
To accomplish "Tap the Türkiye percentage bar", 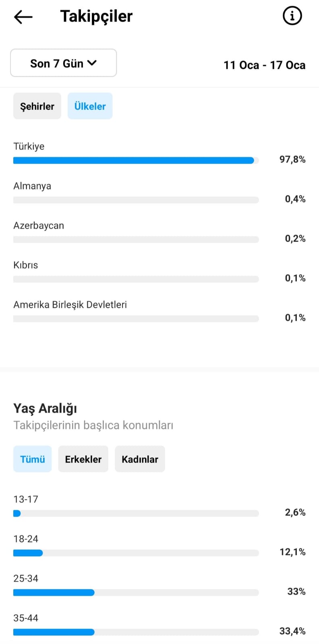I will pos(136,160).
